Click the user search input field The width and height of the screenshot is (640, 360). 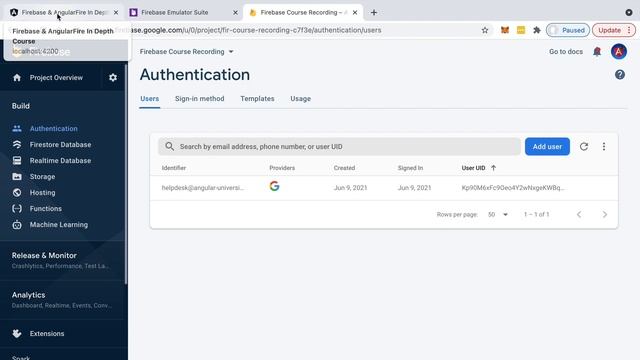339,147
